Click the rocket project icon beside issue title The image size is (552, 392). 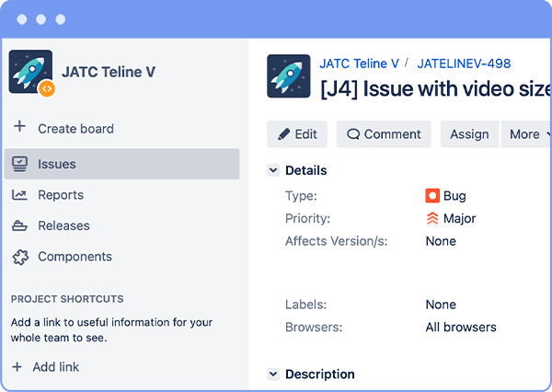click(x=289, y=75)
